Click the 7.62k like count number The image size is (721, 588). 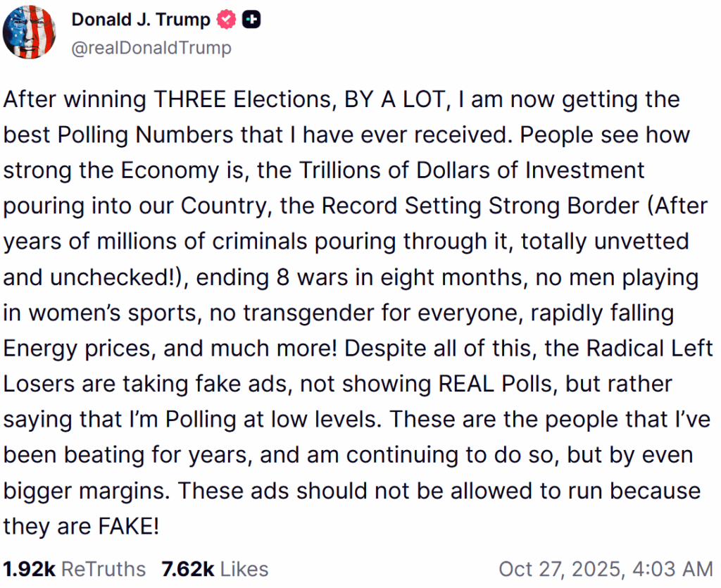(189, 569)
